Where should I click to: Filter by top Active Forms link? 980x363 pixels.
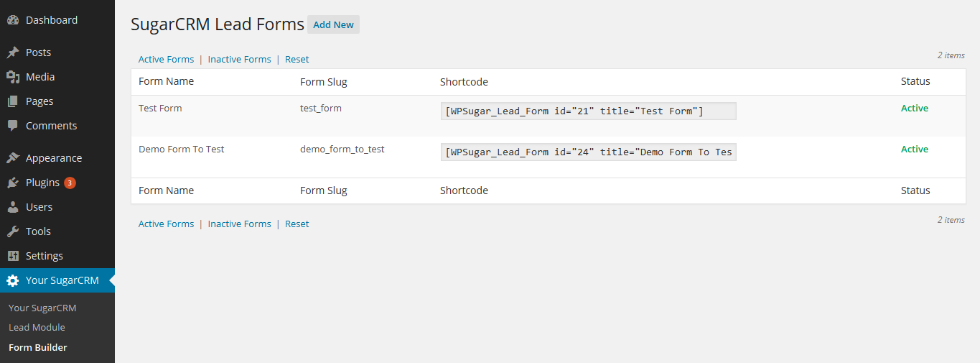[x=166, y=59]
